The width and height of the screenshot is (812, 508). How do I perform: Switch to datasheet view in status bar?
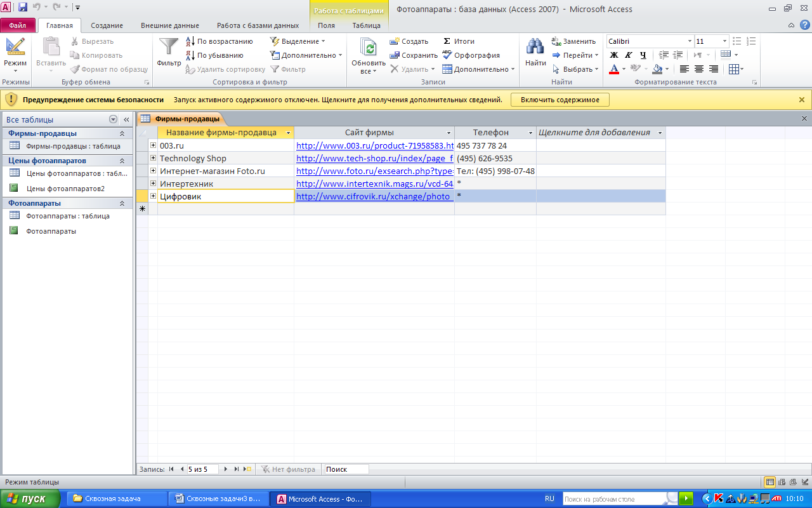[x=769, y=482]
